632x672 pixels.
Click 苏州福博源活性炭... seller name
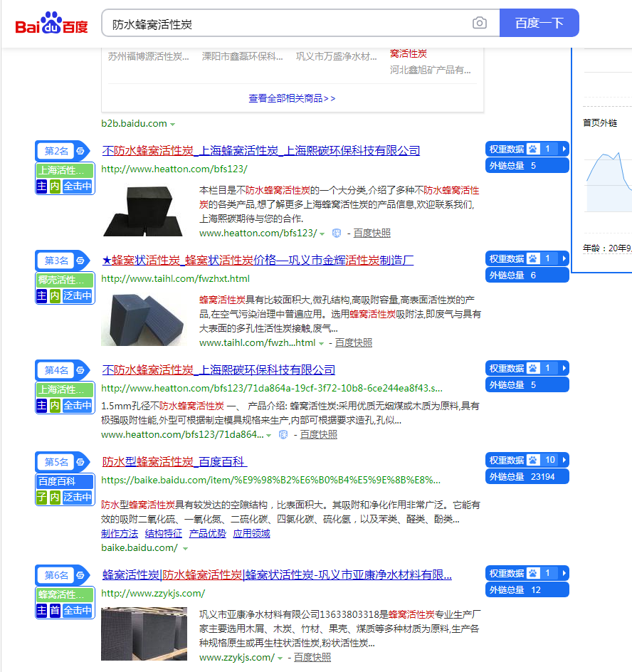tap(148, 56)
